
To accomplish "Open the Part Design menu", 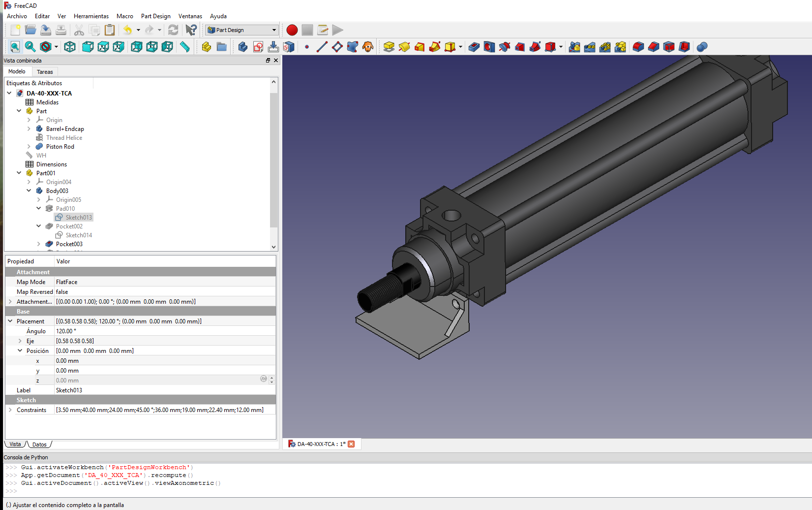I will pos(156,16).
